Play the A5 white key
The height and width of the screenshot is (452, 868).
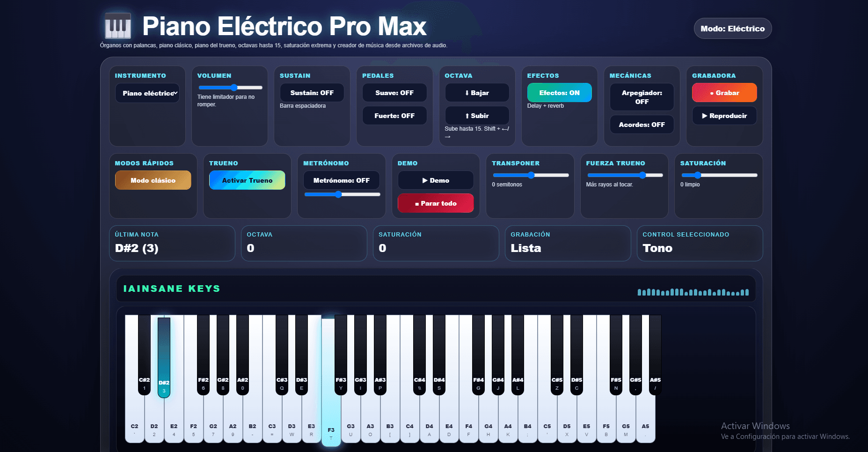(x=645, y=419)
